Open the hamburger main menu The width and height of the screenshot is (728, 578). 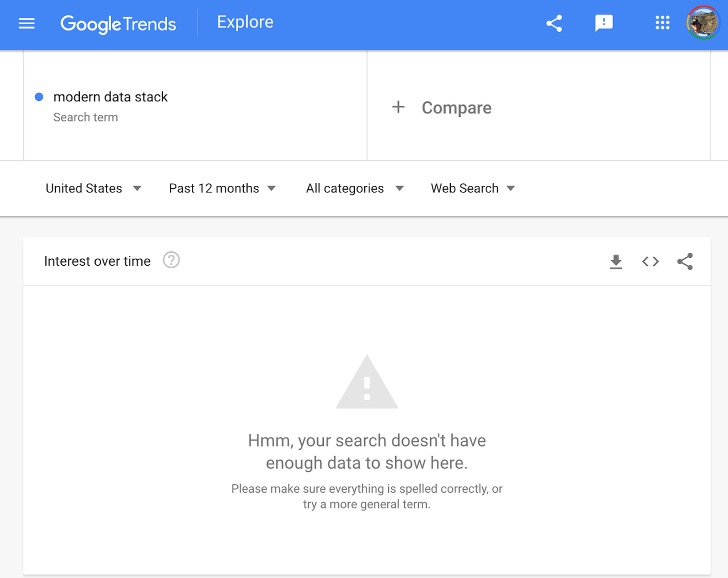pos(26,23)
